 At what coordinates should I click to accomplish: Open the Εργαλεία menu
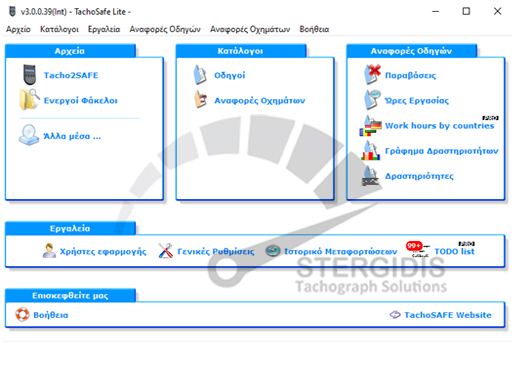[104, 29]
